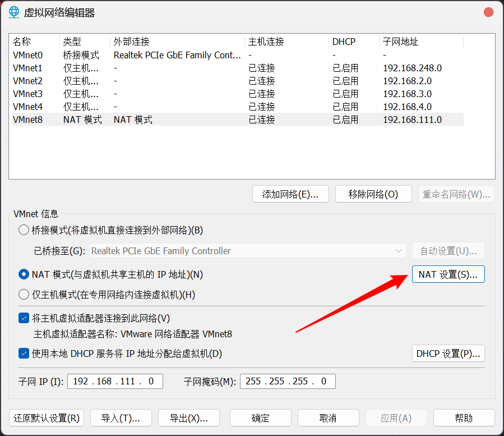Toggle connect host virtual adapter checkbox
Viewport: 504px width, 436px height.
(x=24, y=318)
